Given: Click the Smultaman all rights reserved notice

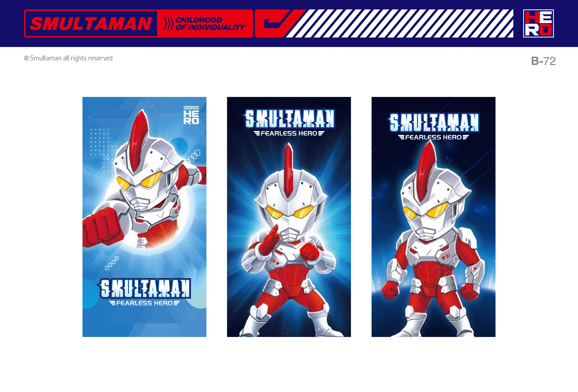Looking at the screenshot, I should click(x=68, y=58).
